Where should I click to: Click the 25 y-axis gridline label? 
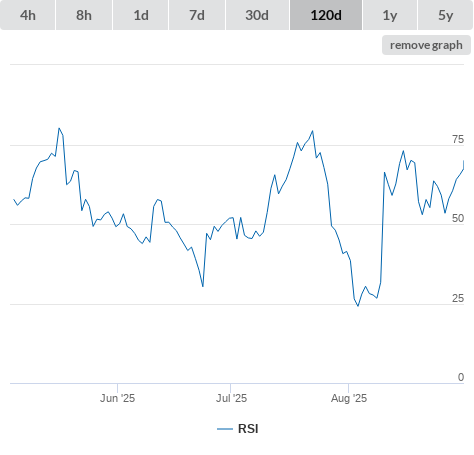[x=458, y=298]
